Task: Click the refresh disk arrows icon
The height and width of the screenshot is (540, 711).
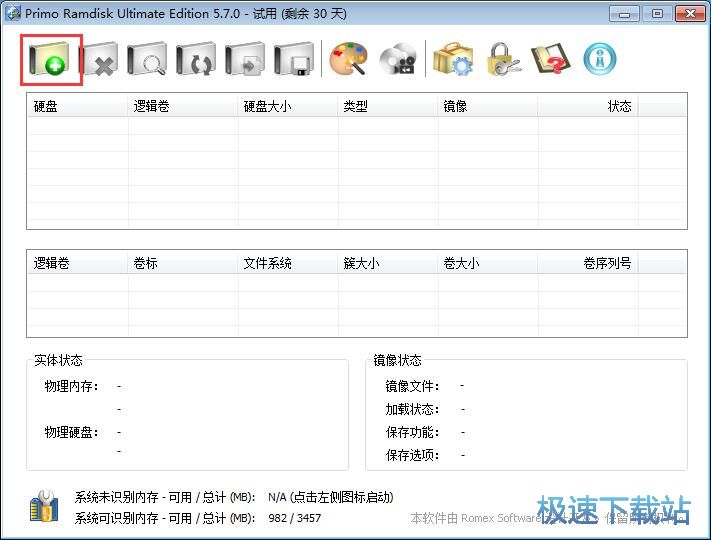Action: [x=196, y=59]
